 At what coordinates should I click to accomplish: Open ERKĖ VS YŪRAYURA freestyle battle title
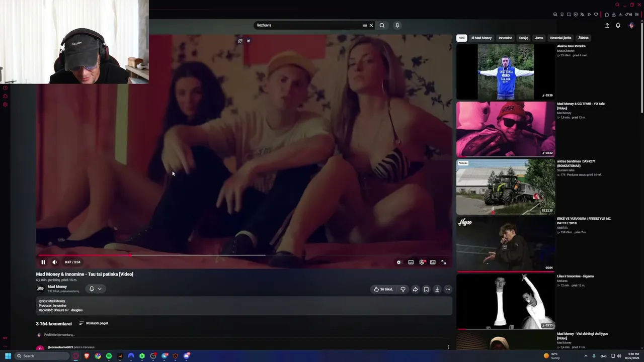tap(584, 221)
